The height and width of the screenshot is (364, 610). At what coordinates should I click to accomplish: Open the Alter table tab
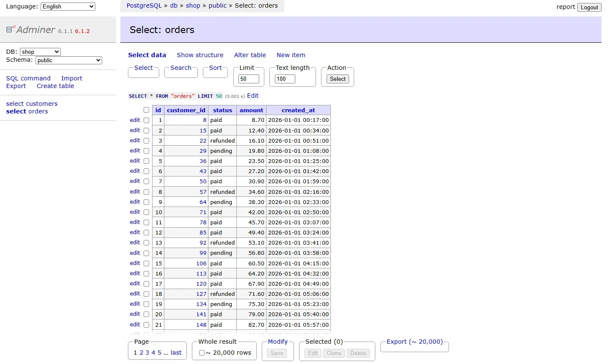(250, 55)
